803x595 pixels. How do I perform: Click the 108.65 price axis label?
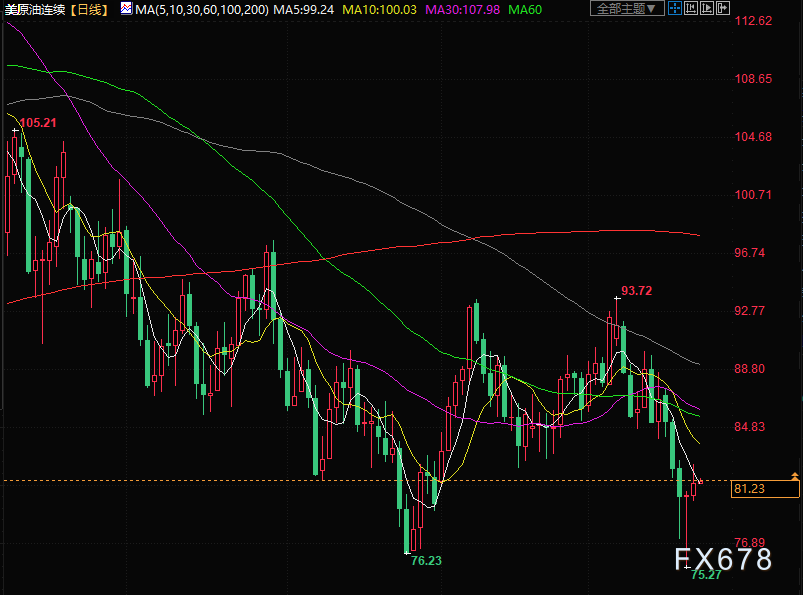753,79
